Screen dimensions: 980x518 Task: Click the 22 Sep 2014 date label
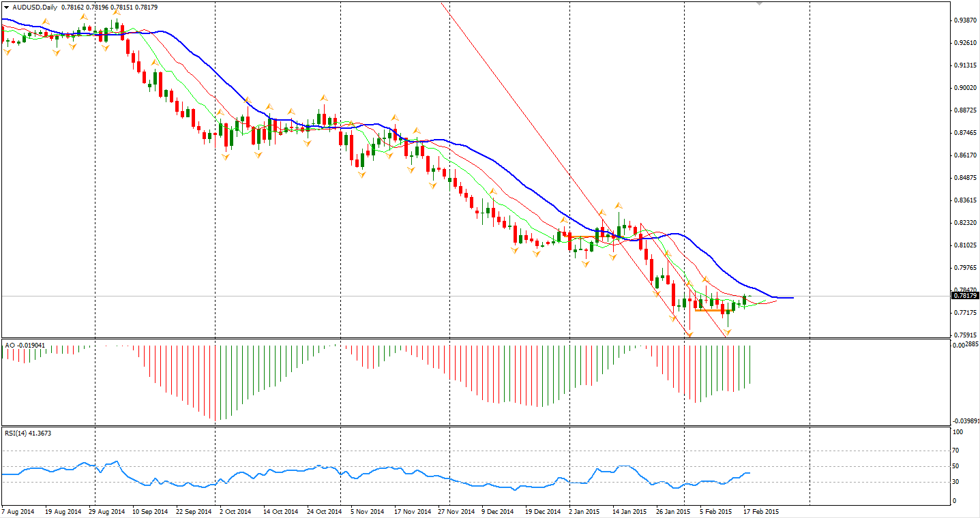(x=194, y=511)
